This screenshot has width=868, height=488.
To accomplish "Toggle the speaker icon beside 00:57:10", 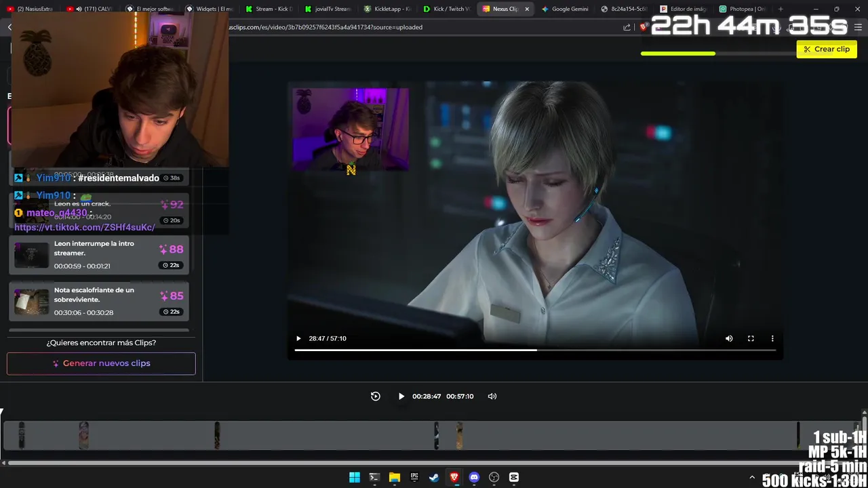I will pyautogui.click(x=492, y=396).
